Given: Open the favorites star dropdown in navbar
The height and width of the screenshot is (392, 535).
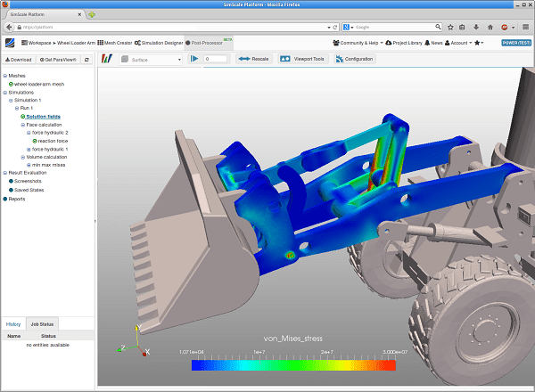Looking at the screenshot, I should [479, 43].
